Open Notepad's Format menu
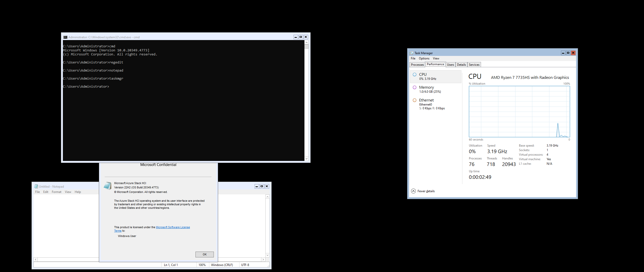This screenshot has height=272, width=644. (56, 192)
